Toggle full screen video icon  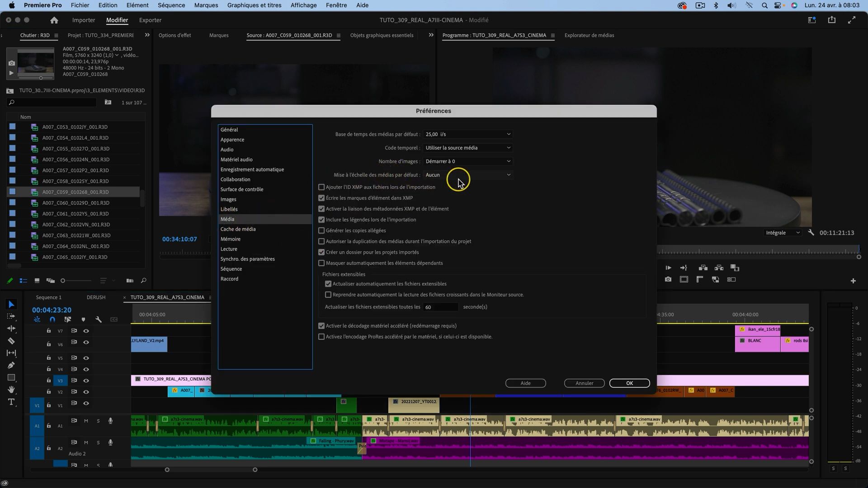point(852,20)
